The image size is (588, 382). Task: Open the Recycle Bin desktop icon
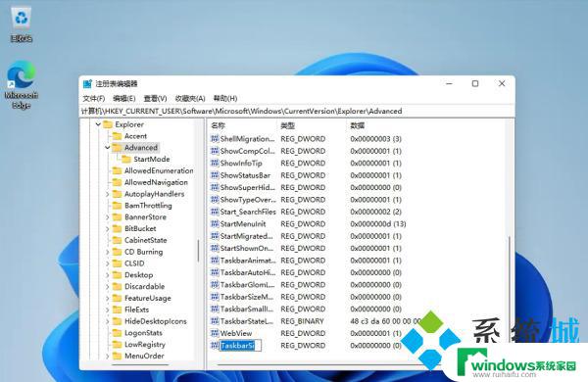pyautogui.click(x=22, y=24)
